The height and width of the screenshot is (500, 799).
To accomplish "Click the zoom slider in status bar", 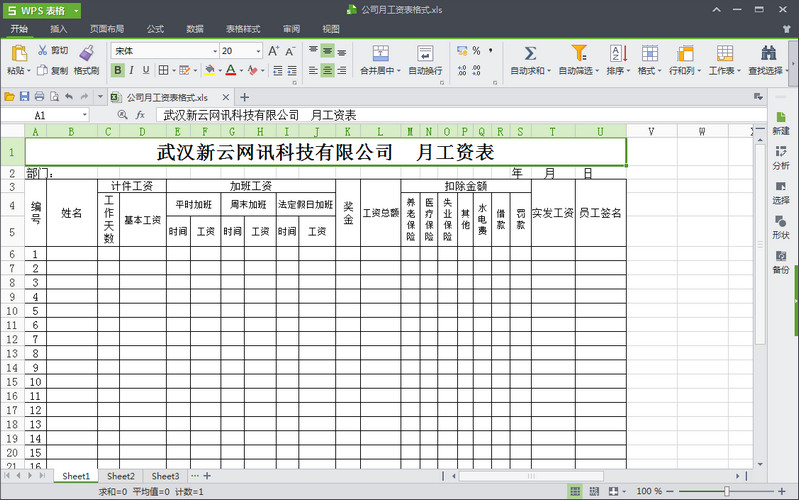I will (726, 491).
